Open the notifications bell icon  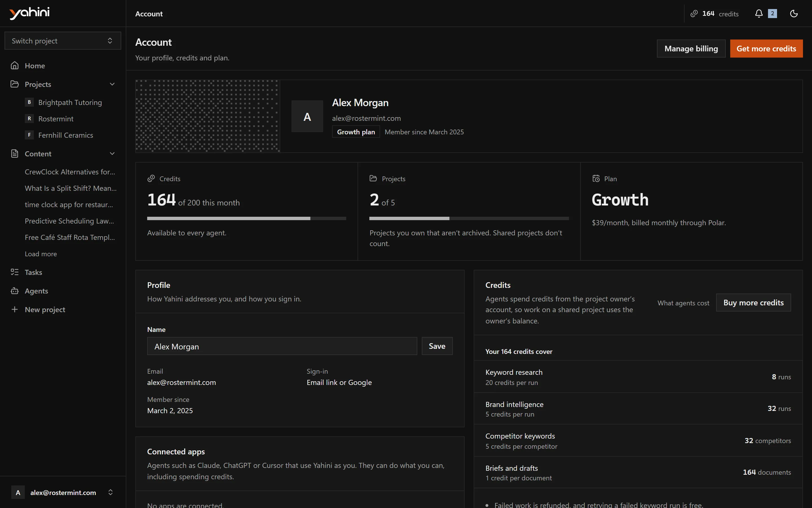pyautogui.click(x=759, y=14)
